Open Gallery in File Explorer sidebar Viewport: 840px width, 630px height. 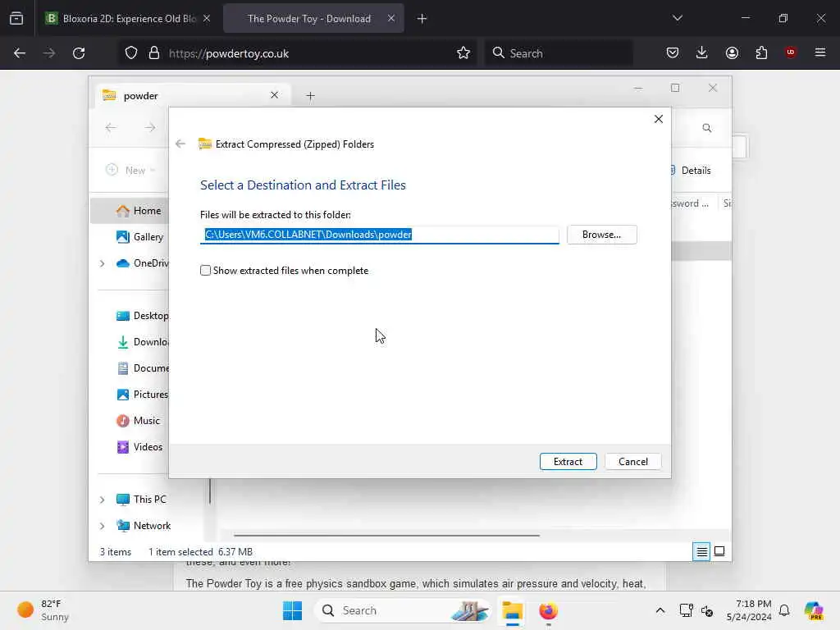(x=139, y=237)
